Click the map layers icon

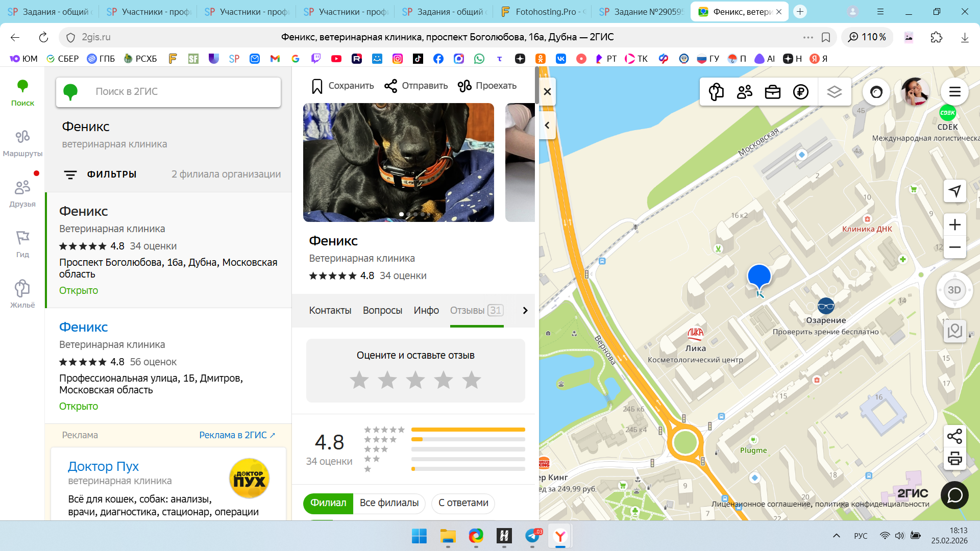click(x=834, y=92)
